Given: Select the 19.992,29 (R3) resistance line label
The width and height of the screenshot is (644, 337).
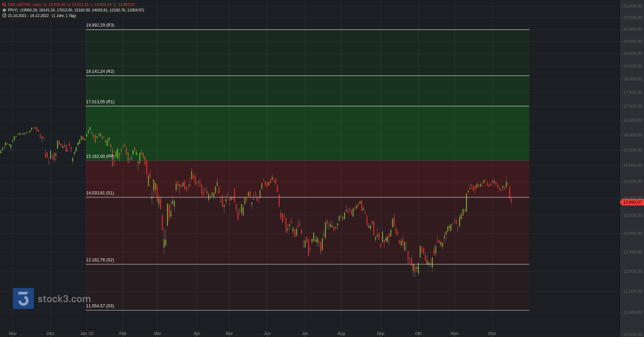Looking at the screenshot, I should (100, 25).
